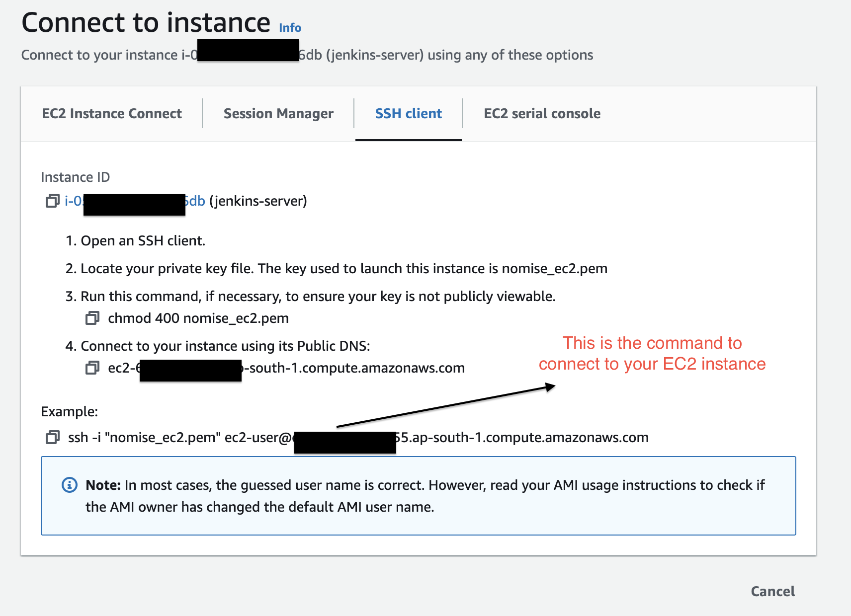Open the Info link beside the page title

290,27
